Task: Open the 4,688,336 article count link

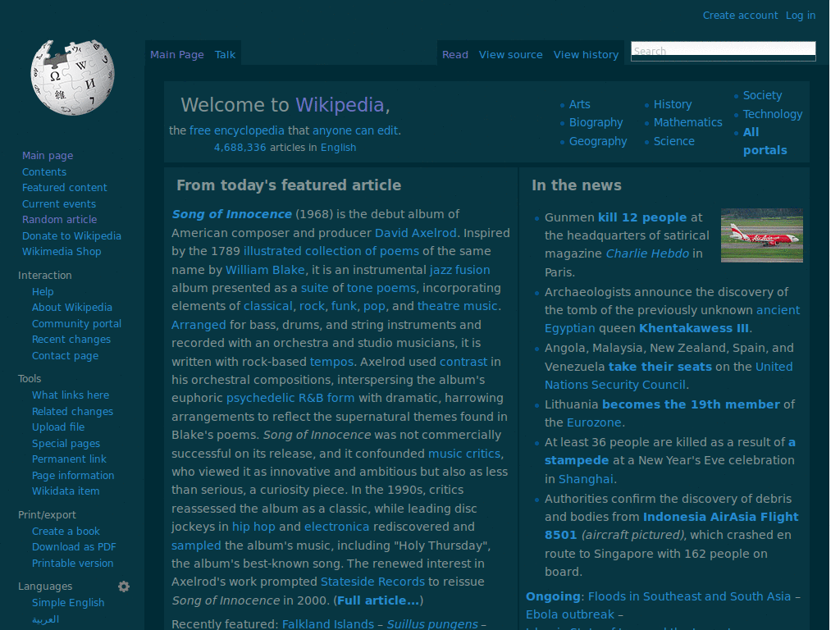Action: 240,148
